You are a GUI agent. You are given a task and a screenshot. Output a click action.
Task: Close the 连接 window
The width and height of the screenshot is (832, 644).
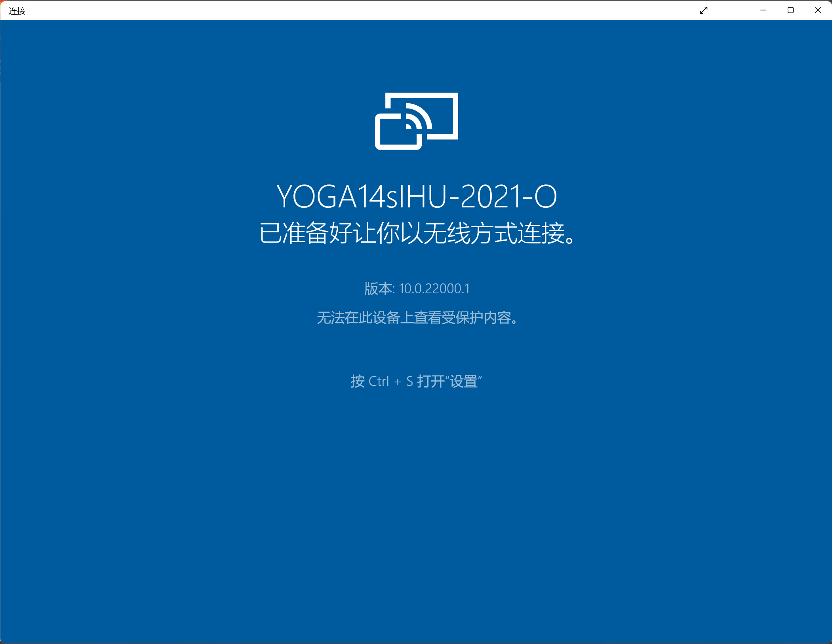pyautogui.click(x=818, y=10)
